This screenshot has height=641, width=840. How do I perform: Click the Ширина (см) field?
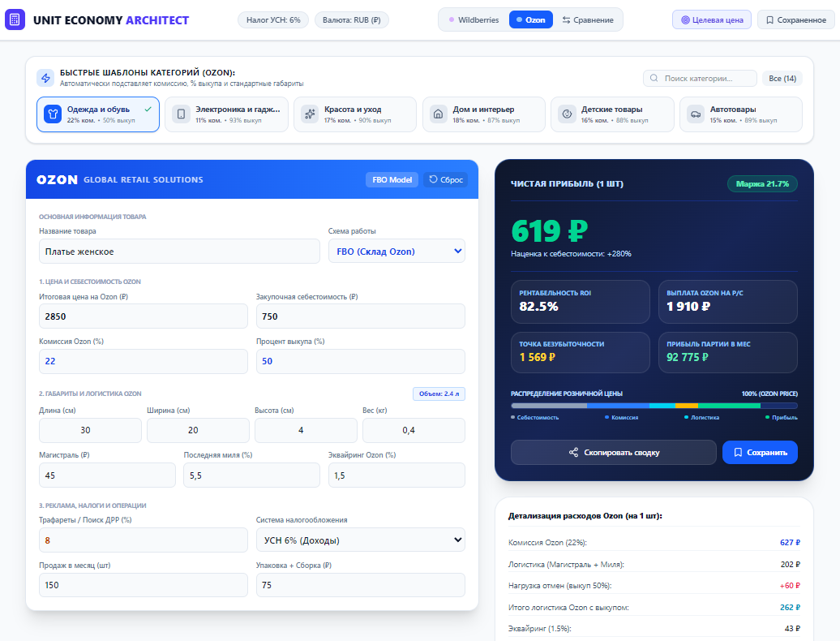tap(198, 430)
